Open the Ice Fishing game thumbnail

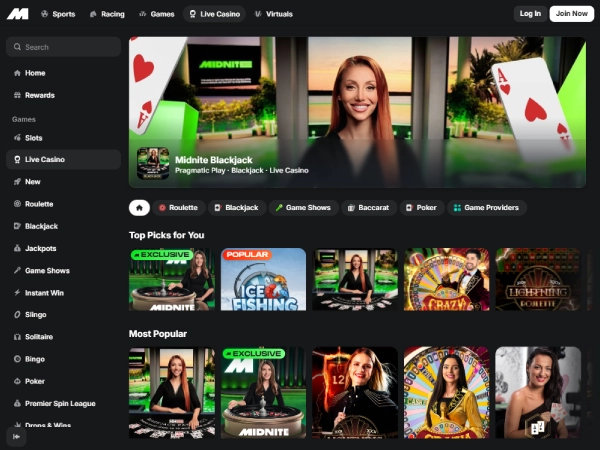[x=263, y=279]
